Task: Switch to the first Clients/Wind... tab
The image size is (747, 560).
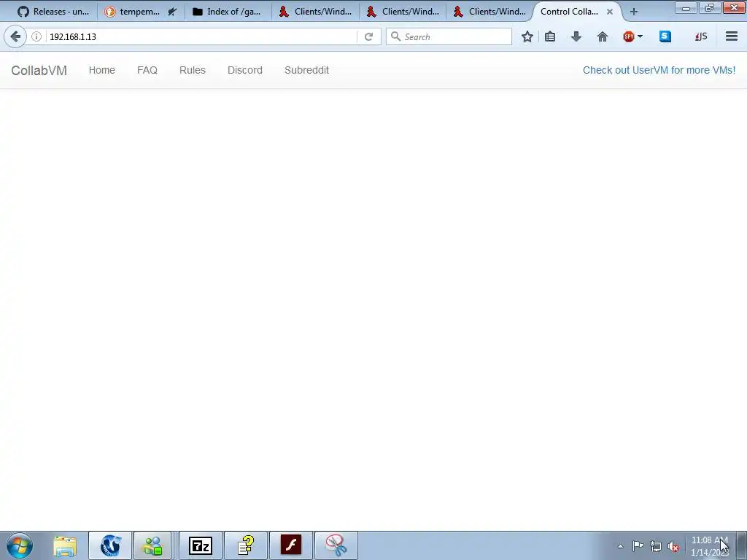Action: tap(315, 12)
